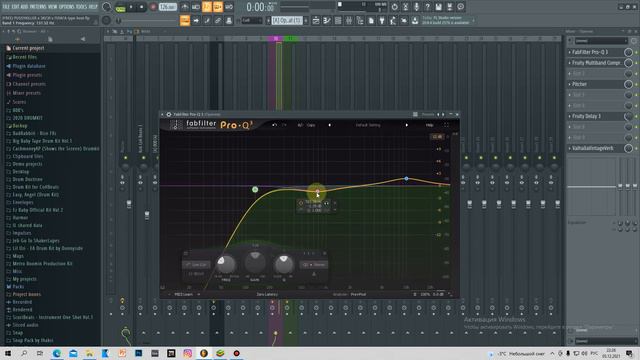Expand Channel presets folder in browser
Screen dimensions: 640x360
click(x=29, y=84)
